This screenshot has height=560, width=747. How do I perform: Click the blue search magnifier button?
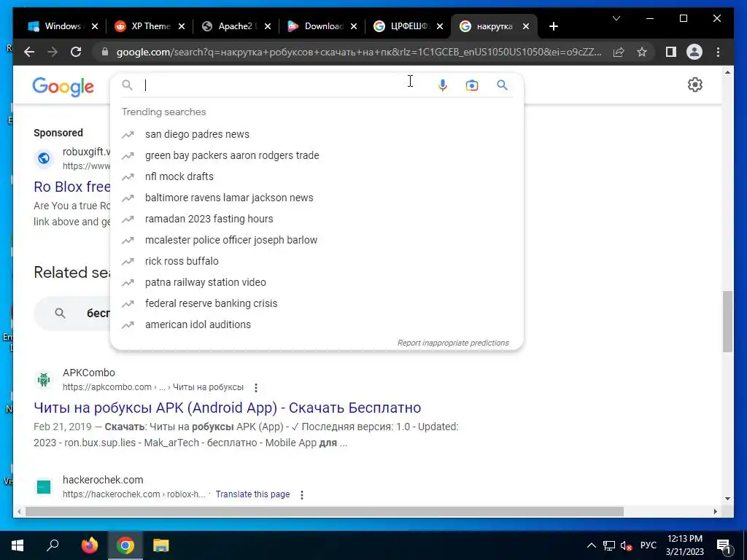502,85
